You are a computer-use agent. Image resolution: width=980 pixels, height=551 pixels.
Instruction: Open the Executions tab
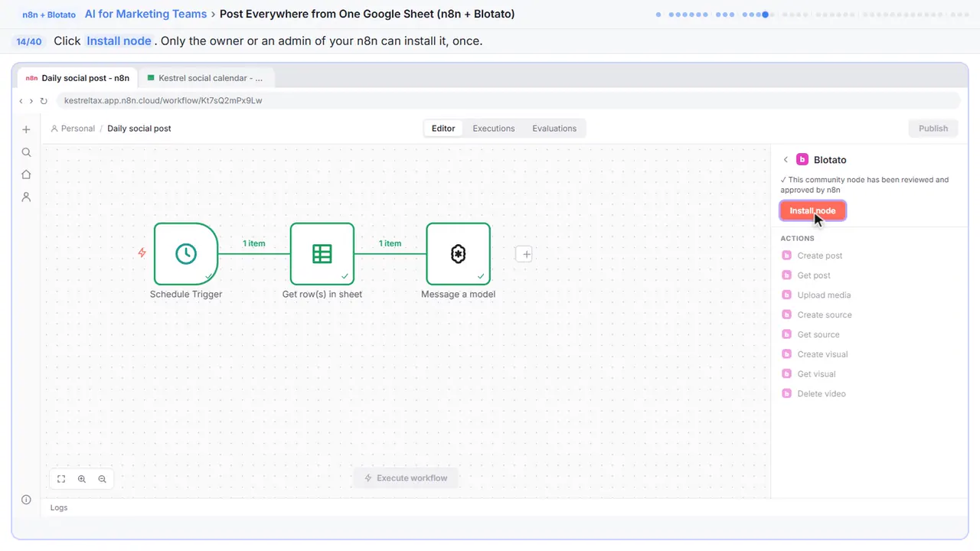tap(494, 129)
